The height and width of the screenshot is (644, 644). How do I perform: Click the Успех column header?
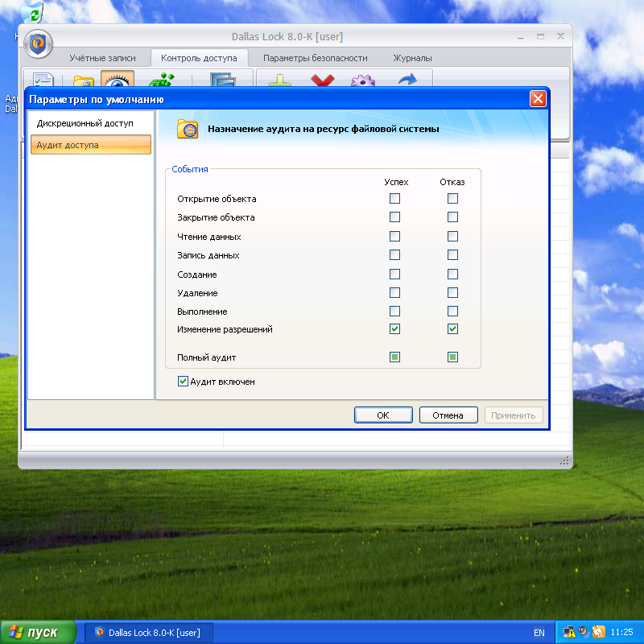click(396, 182)
